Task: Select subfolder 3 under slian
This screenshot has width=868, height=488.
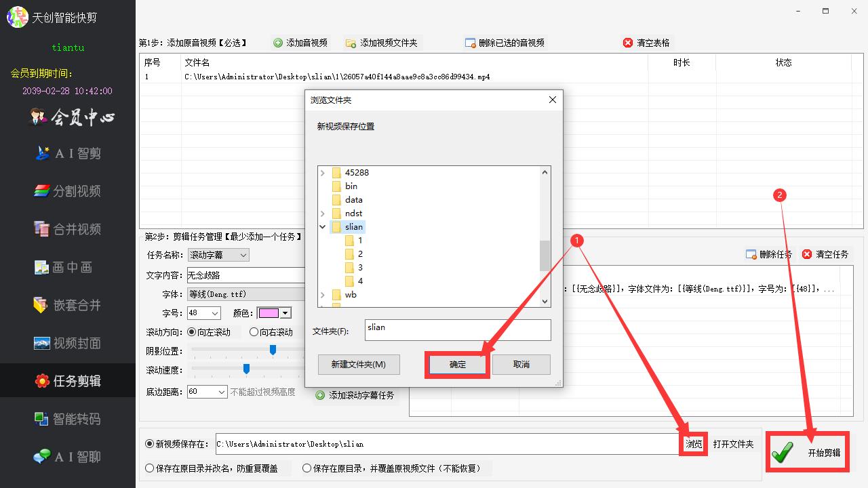Action: click(354, 268)
